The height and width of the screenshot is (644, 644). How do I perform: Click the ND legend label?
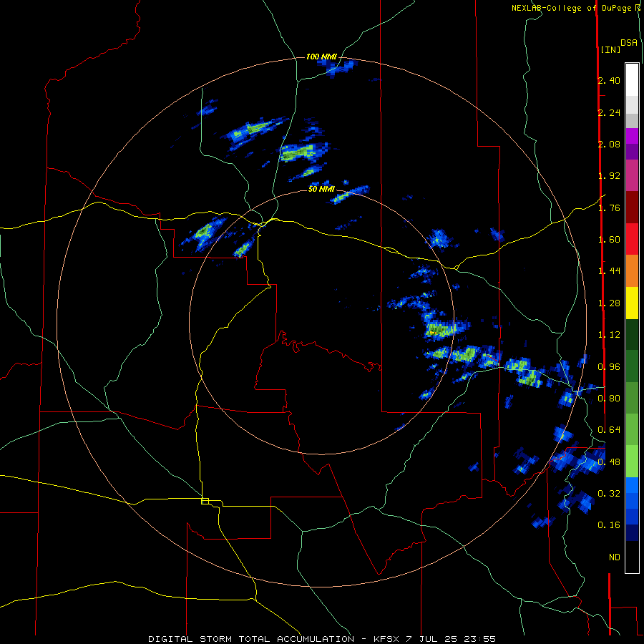pyautogui.click(x=615, y=557)
